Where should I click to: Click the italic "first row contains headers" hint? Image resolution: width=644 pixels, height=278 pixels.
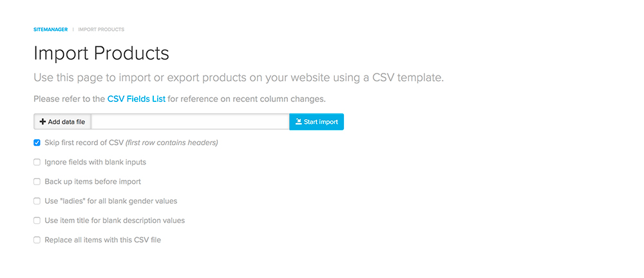pos(172,143)
